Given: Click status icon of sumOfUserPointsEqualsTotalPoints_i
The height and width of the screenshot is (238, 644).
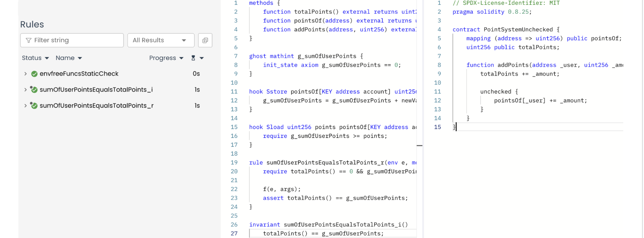Looking at the screenshot, I should coord(34,90).
